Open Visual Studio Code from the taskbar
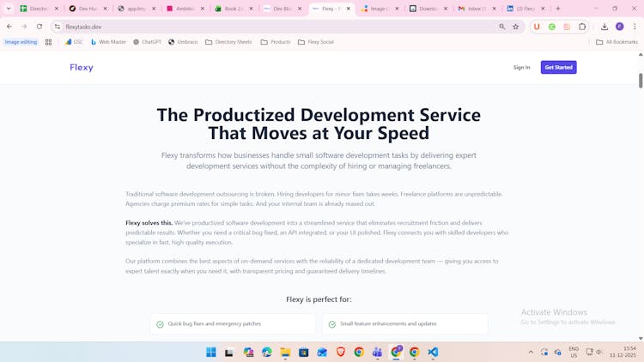644x362 pixels. tap(433, 352)
